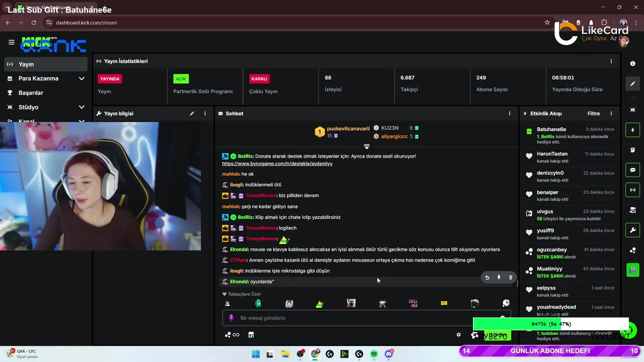Reload the browser page
Viewport: 644px width, 362px height.
34,23
